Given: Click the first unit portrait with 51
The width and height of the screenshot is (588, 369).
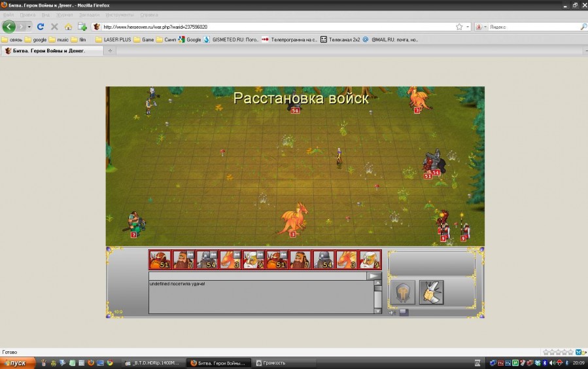Looking at the screenshot, I should coord(160,260).
